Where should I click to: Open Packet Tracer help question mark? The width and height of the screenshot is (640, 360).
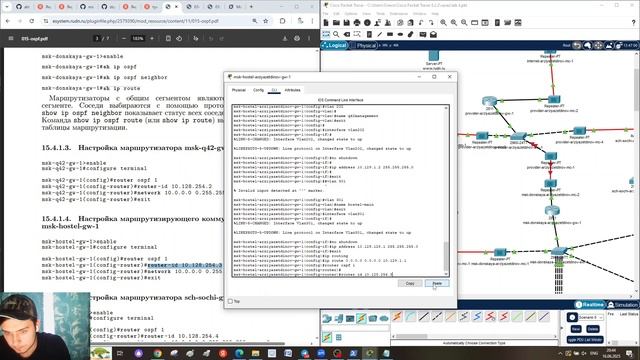pos(633,23)
